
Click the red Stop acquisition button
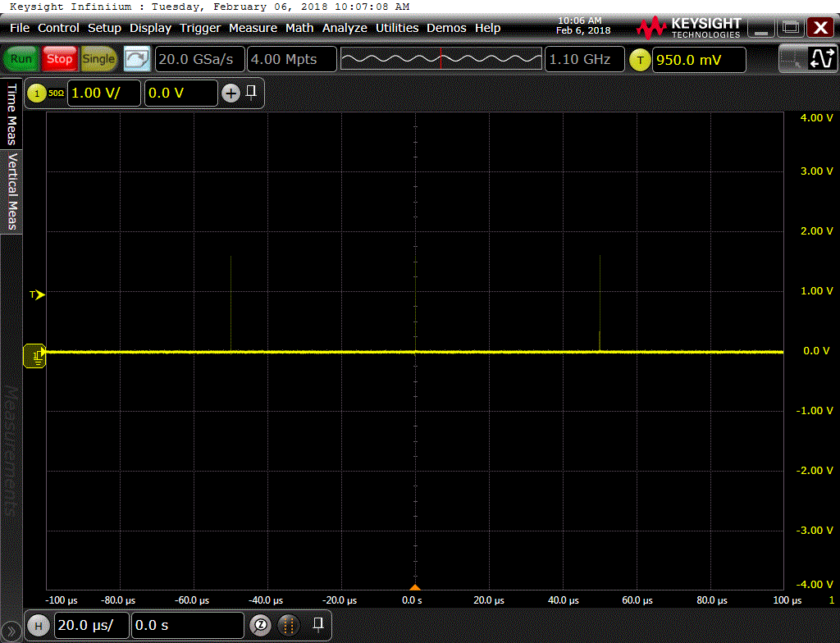(59, 59)
